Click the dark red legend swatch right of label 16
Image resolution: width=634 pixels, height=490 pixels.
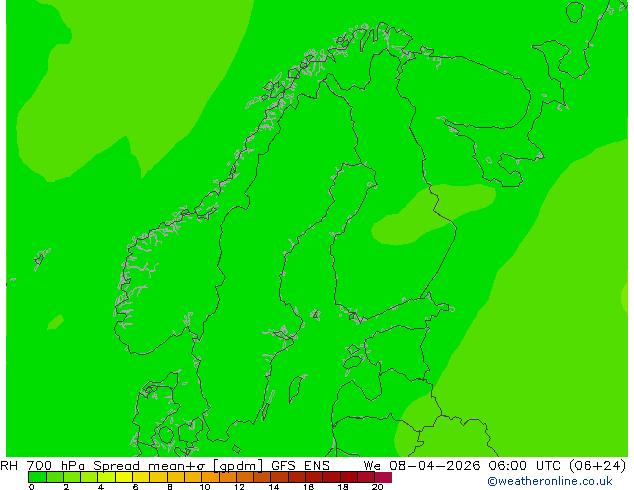click(314, 477)
